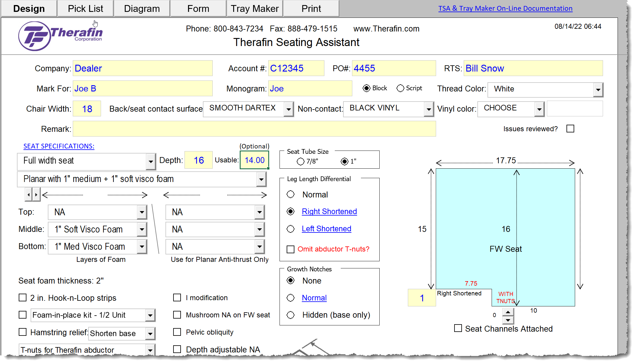Tick Seat Channels Attached checkbox
Viewport: 636px width, 364px height.
click(x=458, y=328)
